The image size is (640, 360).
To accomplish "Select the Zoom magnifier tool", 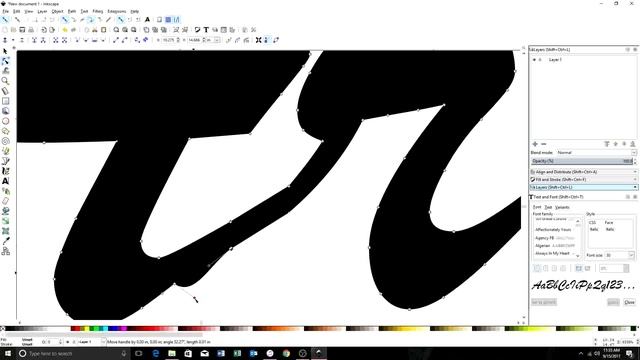I will [5, 81].
